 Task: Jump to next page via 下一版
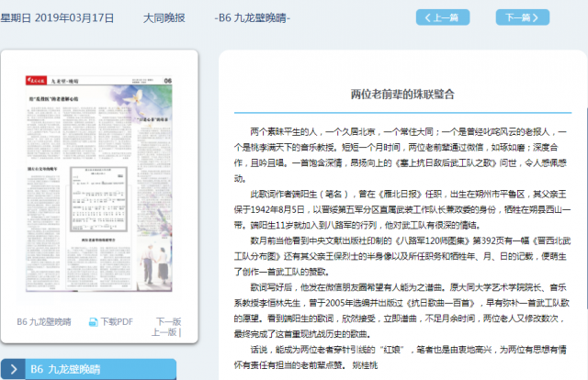(168, 322)
